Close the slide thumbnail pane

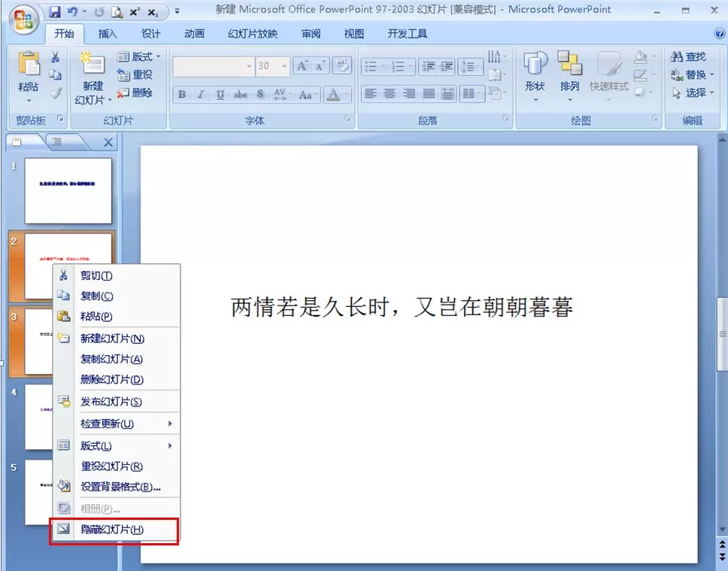pyautogui.click(x=108, y=142)
